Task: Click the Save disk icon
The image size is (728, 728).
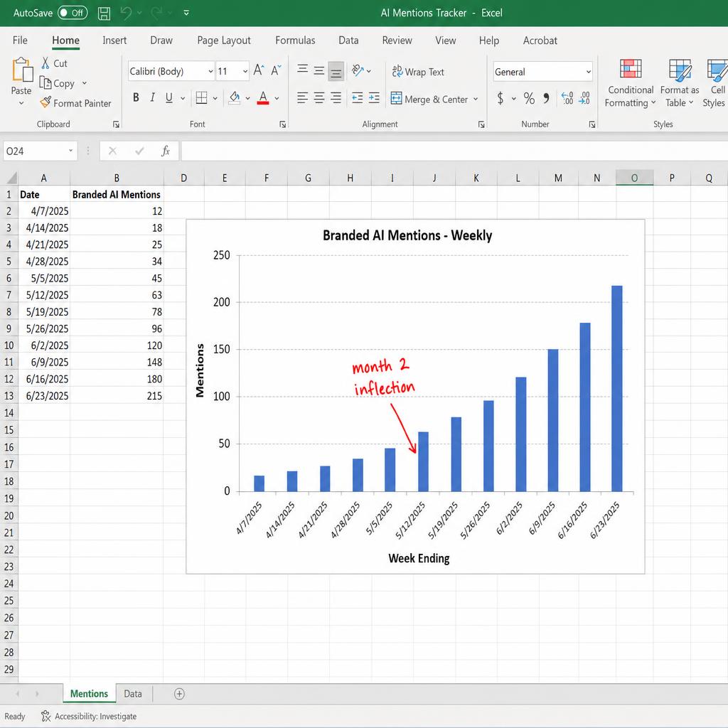Action: pos(104,13)
